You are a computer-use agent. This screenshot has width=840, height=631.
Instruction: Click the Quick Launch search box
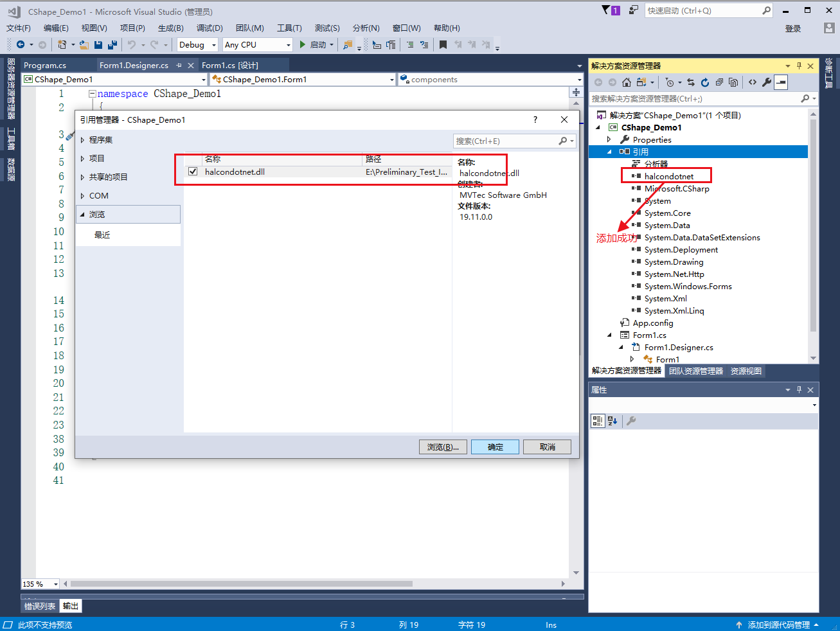(x=708, y=10)
